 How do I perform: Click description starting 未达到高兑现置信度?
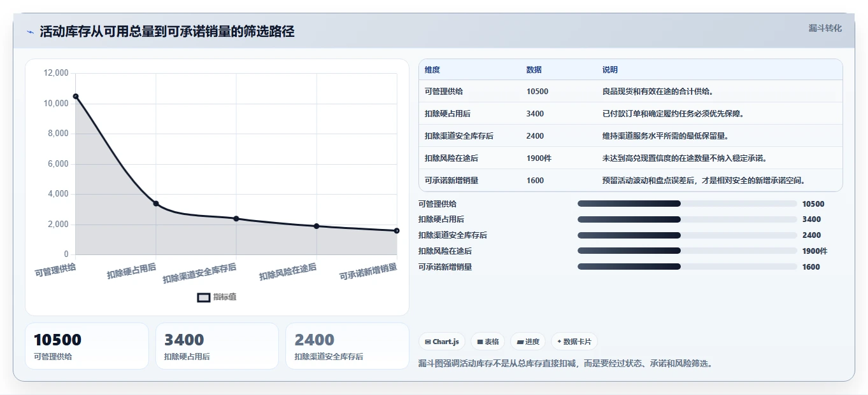(x=685, y=158)
